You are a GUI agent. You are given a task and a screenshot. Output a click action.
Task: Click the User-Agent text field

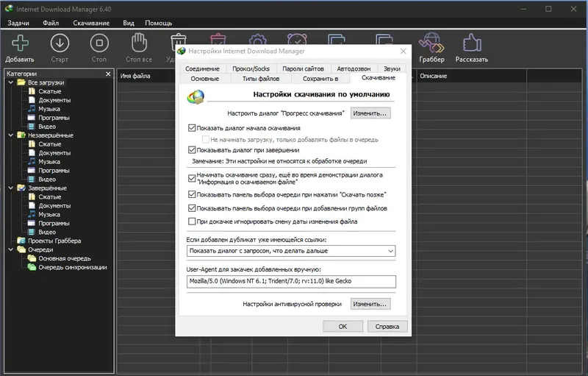(291, 281)
